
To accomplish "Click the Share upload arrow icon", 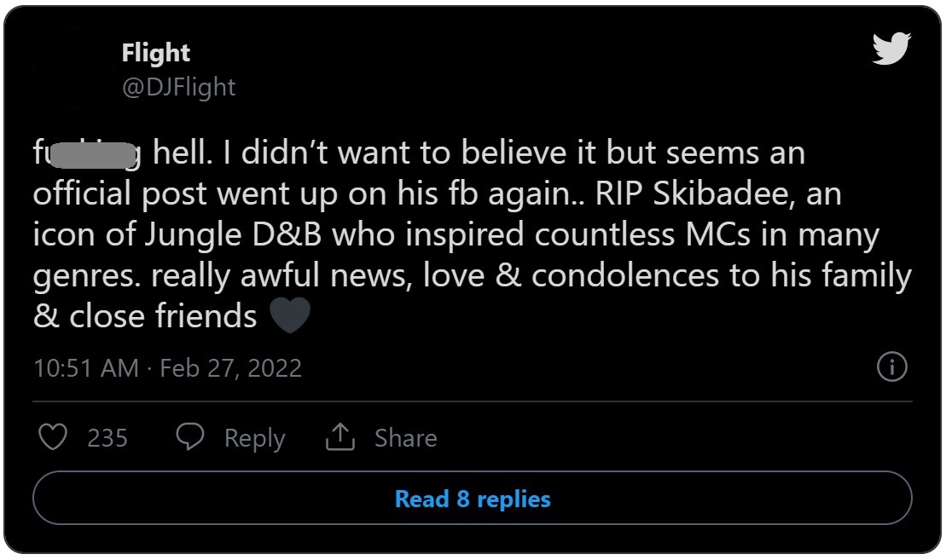I will click(x=342, y=436).
